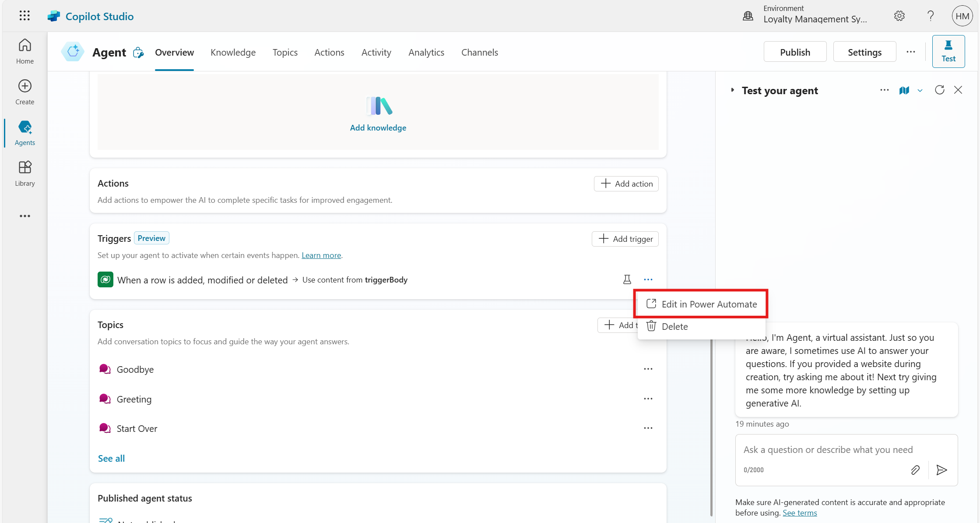980x523 pixels.
Task: Open Library in left sidebar
Action: [x=25, y=173]
